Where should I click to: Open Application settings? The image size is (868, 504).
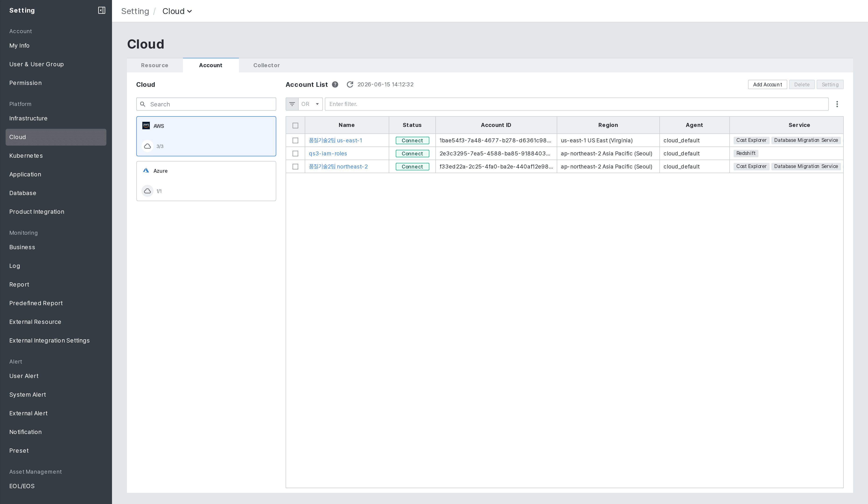(56, 174)
